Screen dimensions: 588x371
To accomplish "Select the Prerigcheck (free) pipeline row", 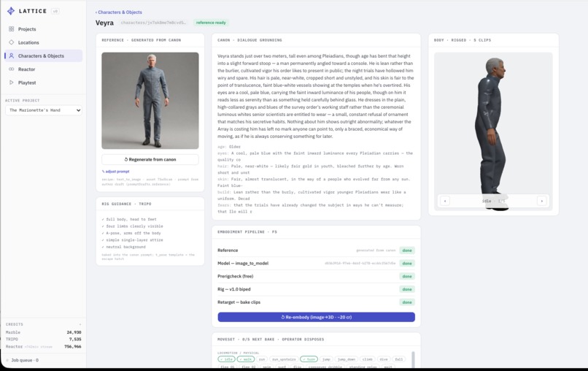I will pyautogui.click(x=316, y=276).
